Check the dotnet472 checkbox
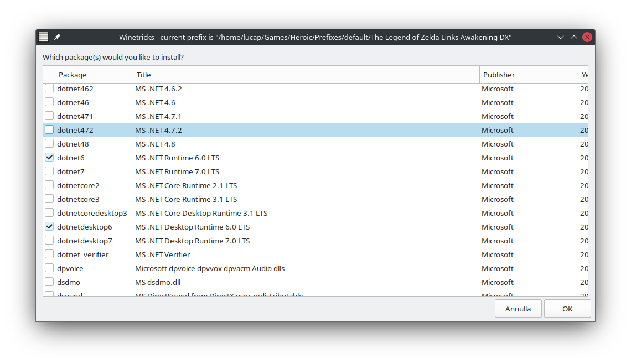Viewport: 631px width, 364px height. tap(49, 129)
